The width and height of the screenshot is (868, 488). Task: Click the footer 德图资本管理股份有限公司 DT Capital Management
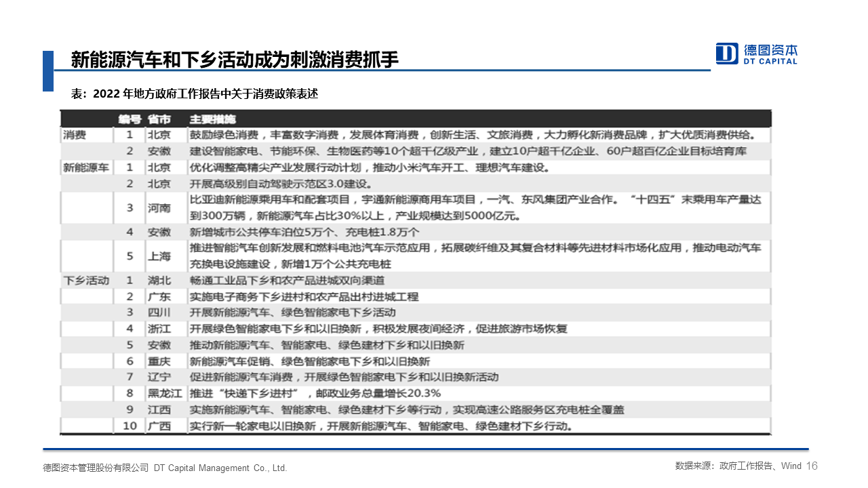pyautogui.click(x=165, y=468)
